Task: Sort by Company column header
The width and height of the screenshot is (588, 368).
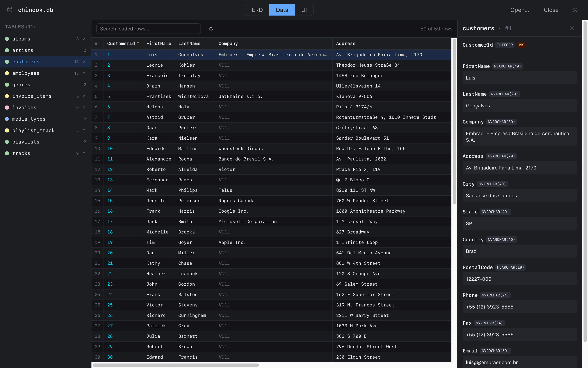Action: (x=274, y=43)
